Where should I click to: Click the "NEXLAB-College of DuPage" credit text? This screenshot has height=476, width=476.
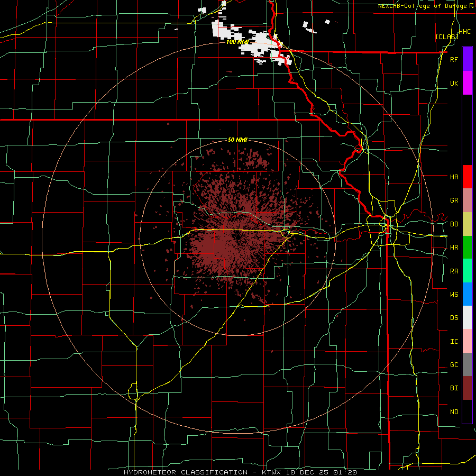point(422,6)
